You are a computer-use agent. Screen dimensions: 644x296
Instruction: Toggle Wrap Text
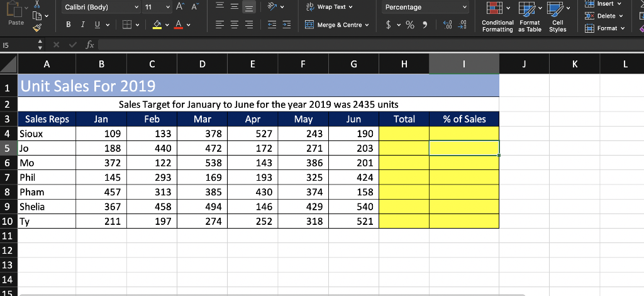330,6
